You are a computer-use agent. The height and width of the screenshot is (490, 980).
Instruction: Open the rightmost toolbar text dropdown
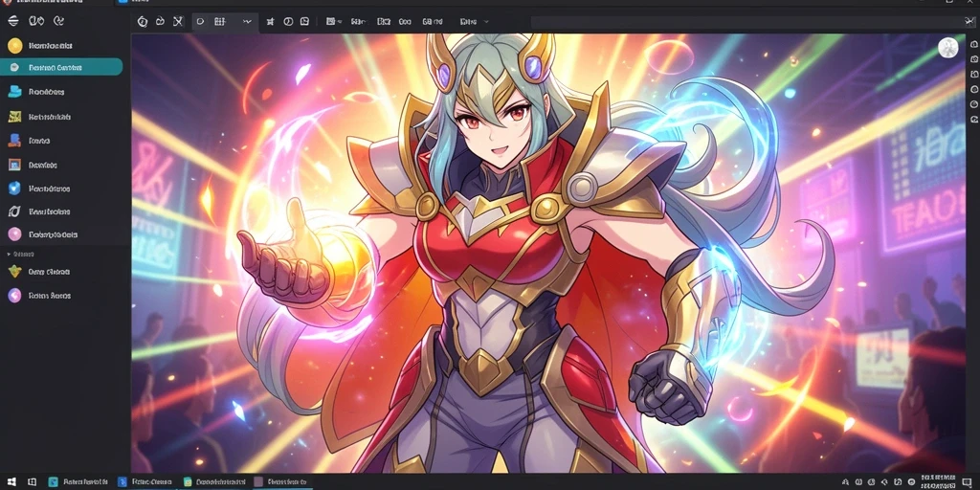pos(475,21)
